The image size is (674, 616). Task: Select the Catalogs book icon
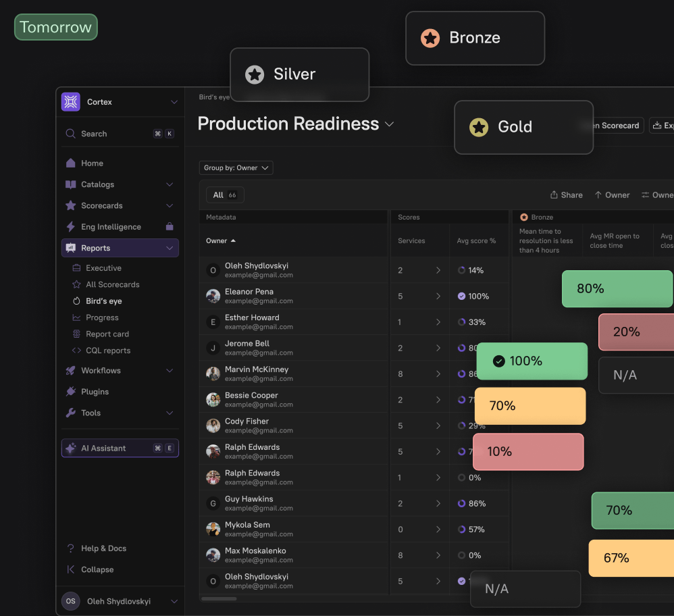click(x=71, y=184)
